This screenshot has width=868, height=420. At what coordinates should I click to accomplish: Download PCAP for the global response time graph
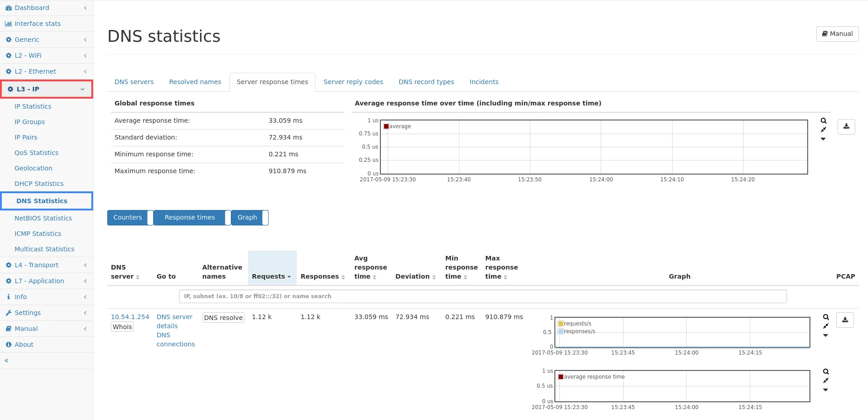846,127
